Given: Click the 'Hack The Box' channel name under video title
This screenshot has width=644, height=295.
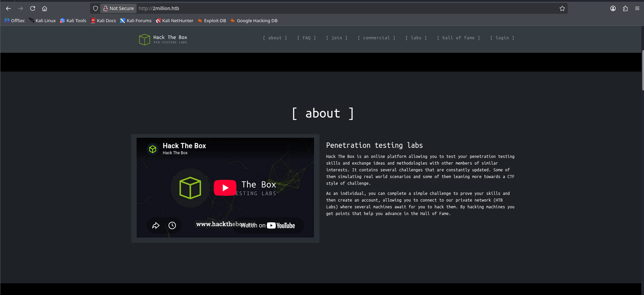Looking at the screenshot, I should coord(175,153).
